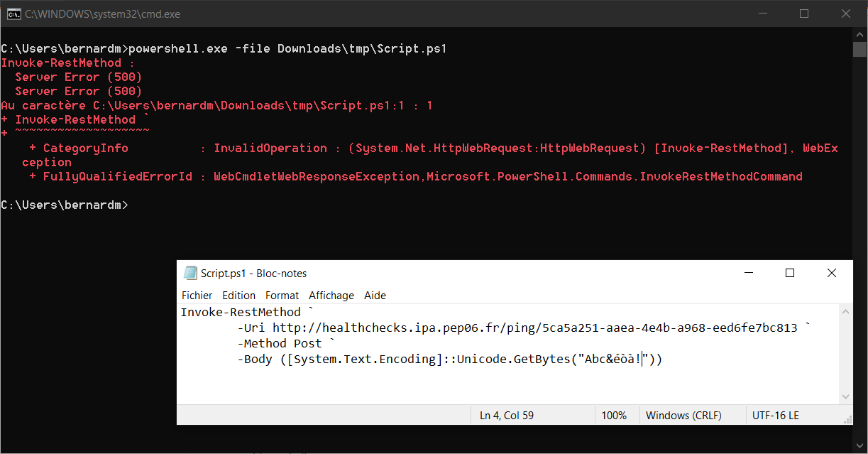The image size is (868, 454).
Task: Open the Aide menu in Notepad
Action: point(375,295)
